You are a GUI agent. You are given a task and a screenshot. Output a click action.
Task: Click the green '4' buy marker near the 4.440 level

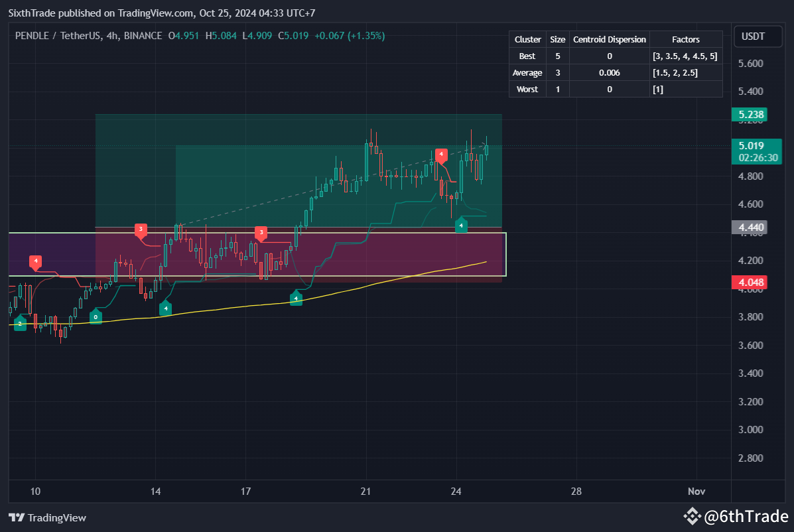point(462,226)
